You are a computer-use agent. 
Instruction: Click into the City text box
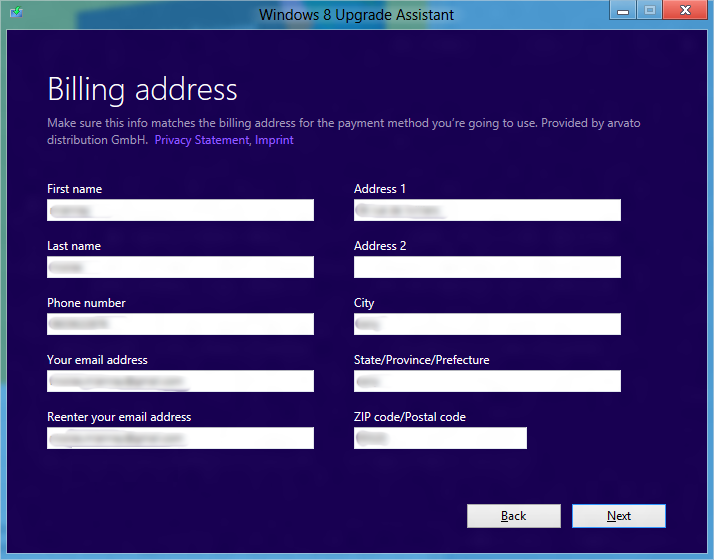click(x=487, y=324)
